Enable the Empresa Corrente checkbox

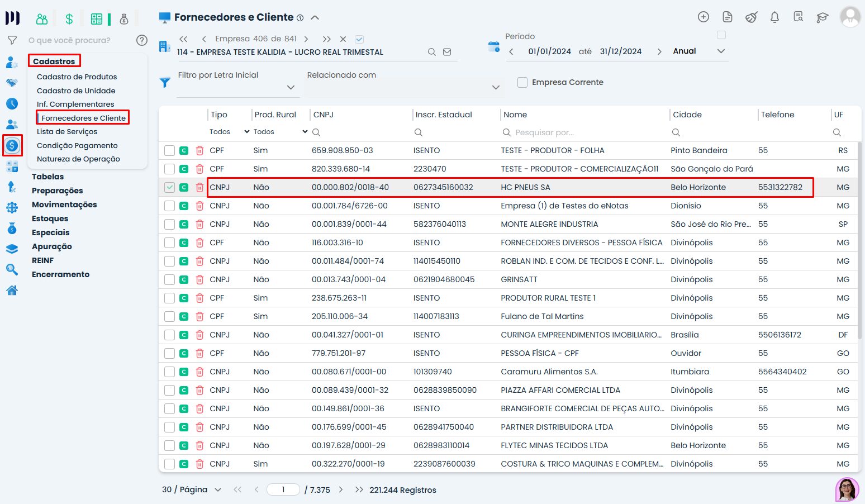pos(522,82)
